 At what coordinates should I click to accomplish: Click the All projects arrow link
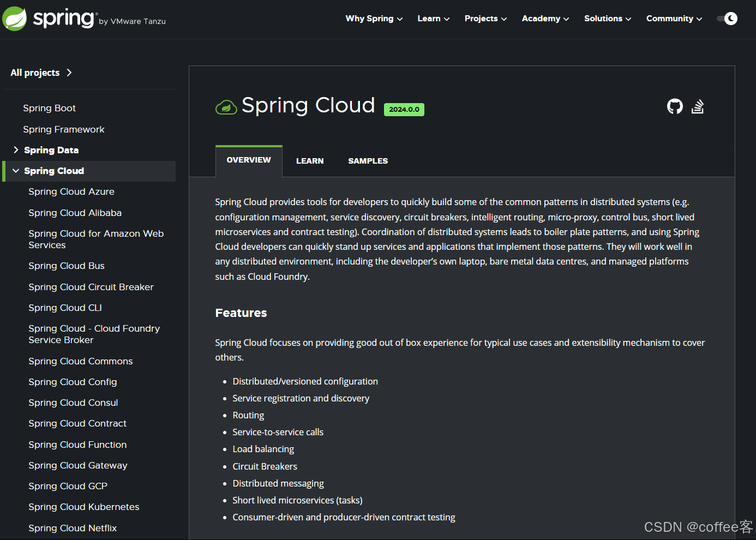[x=41, y=73]
